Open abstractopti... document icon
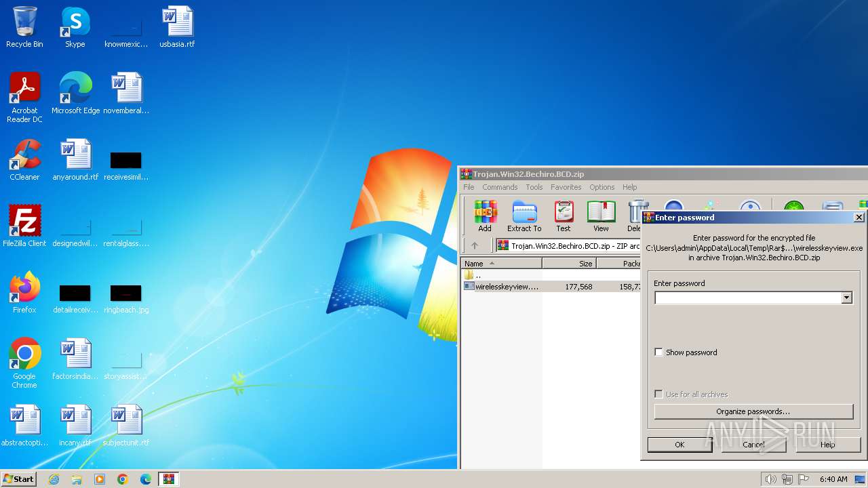 [24, 425]
